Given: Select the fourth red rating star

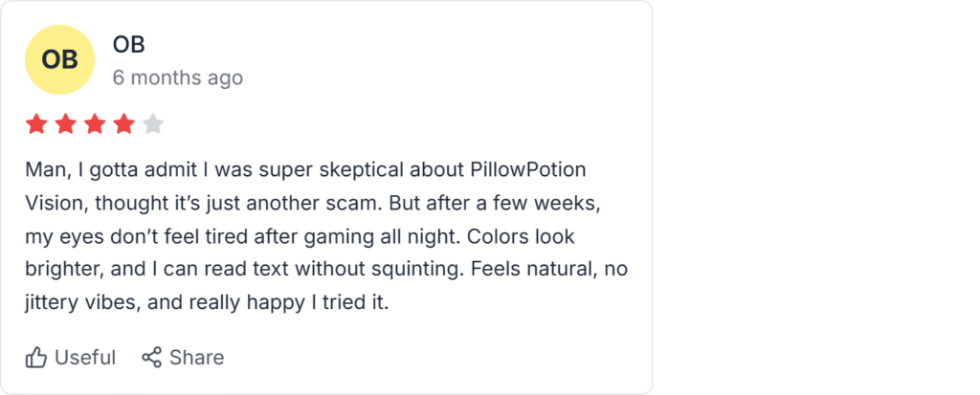Looking at the screenshot, I should (123, 124).
